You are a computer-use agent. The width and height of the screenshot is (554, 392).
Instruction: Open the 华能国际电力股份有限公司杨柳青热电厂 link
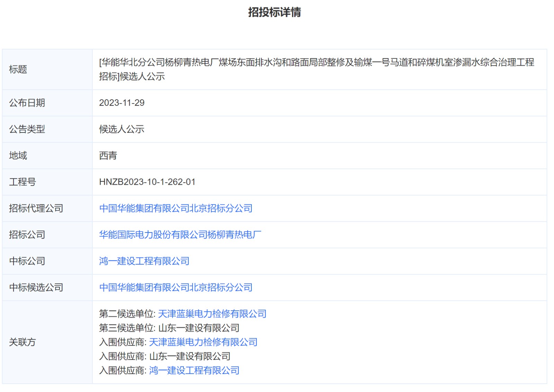[x=180, y=235]
